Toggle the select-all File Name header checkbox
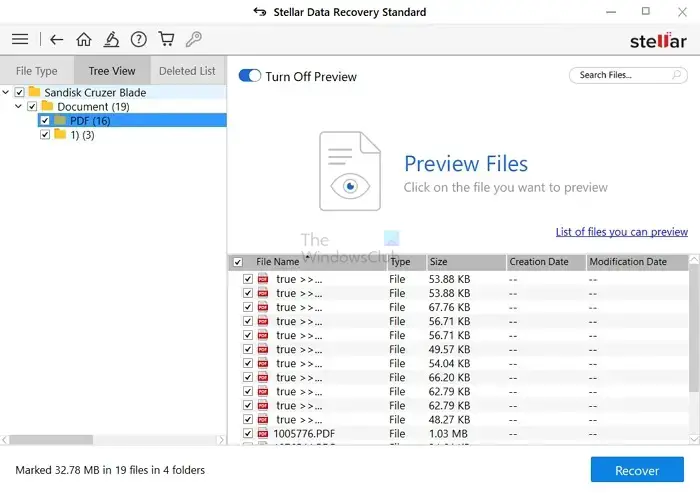This screenshot has width=700, height=493. [238, 262]
